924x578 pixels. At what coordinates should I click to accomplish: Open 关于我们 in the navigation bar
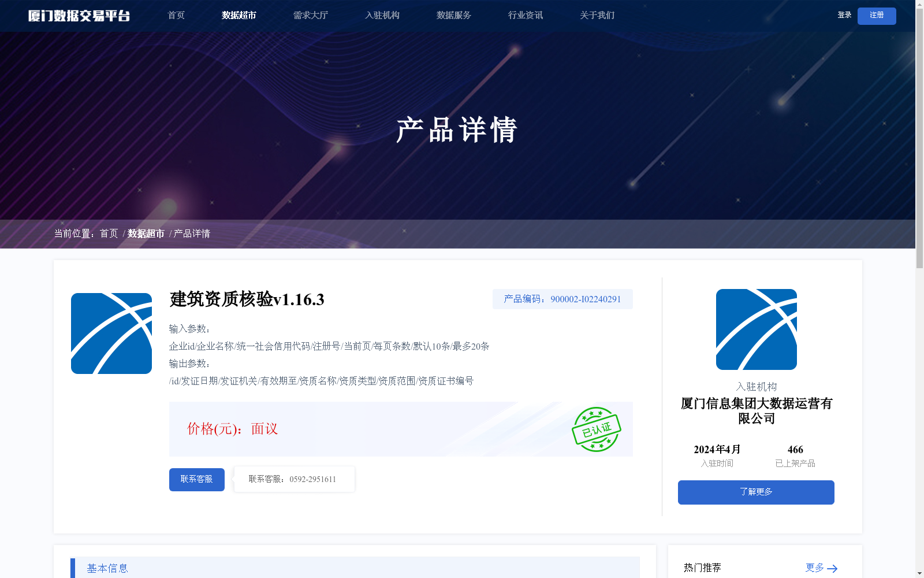point(597,16)
